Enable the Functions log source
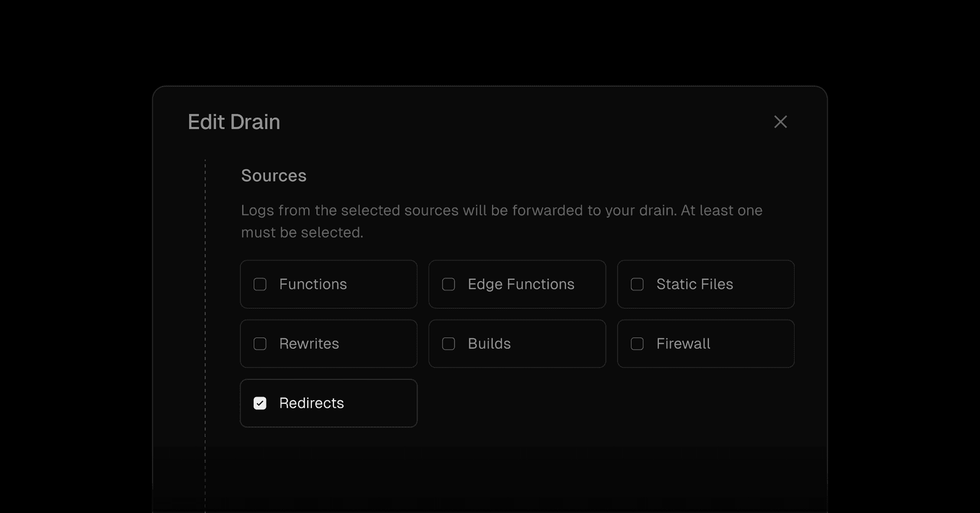Viewport: 980px width, 513px height. [x=260, y=284]
